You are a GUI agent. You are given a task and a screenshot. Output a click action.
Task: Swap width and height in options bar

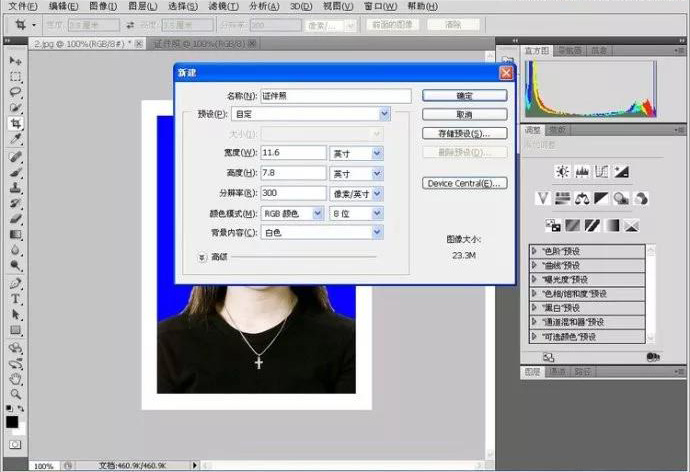coord(130,26)
